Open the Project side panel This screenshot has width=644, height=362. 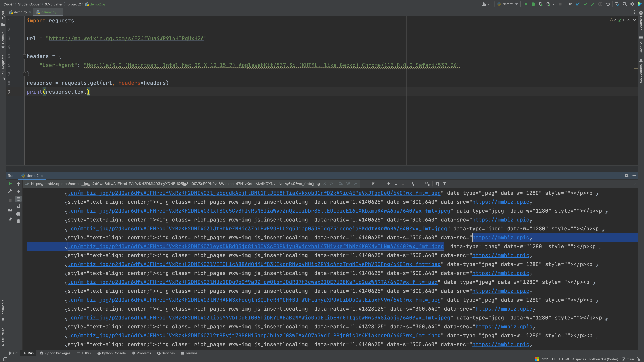pos(3,18)
